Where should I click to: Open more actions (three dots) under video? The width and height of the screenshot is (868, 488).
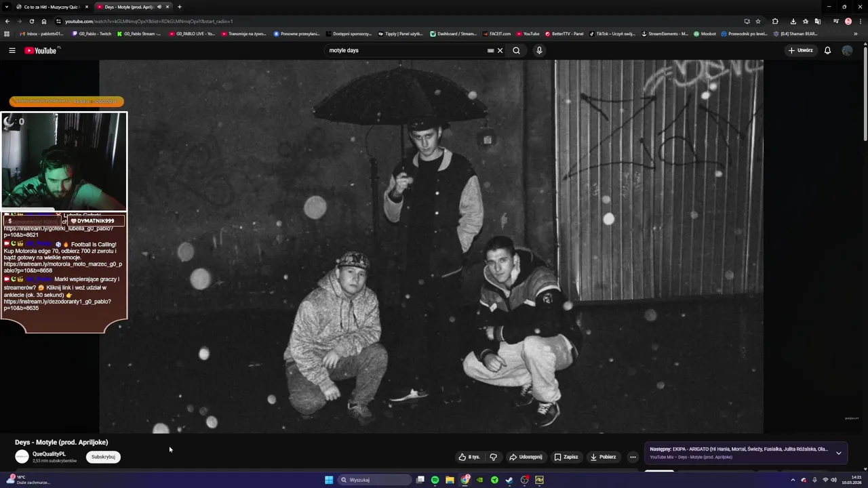click(x=633, y=457)
